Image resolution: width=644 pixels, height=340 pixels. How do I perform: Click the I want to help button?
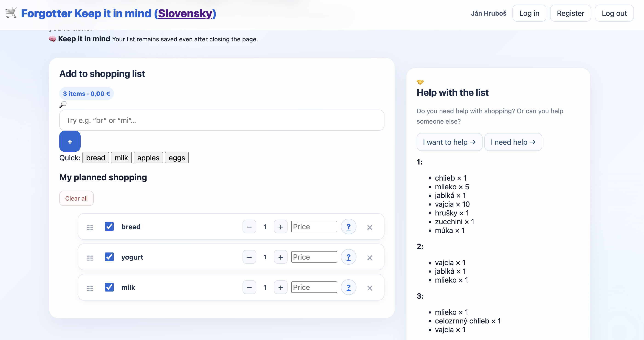[x=449, y=142]
